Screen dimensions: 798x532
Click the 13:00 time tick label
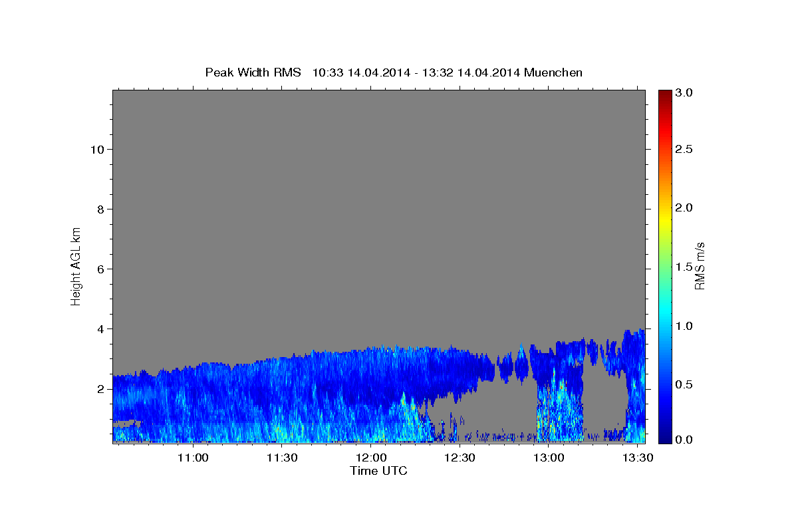pyautogui.click(x=549, y=458)
